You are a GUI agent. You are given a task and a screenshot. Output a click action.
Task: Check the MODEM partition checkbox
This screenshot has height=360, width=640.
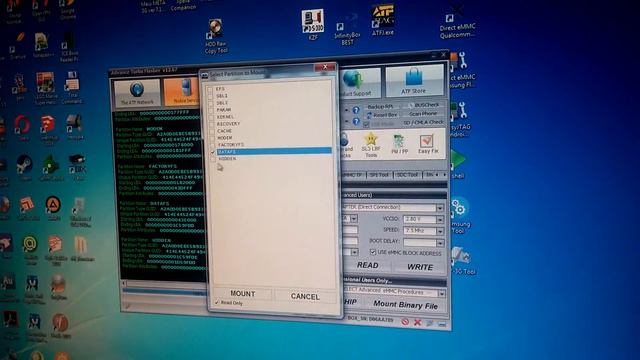212,138
